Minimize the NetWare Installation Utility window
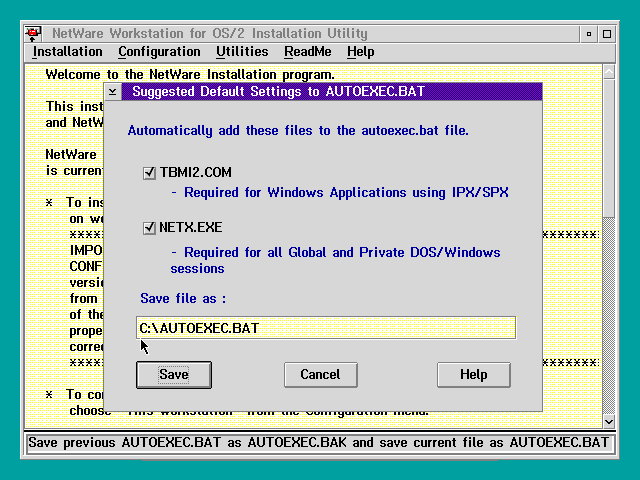This screenshot has height=480, width=640. pos(589,34)
